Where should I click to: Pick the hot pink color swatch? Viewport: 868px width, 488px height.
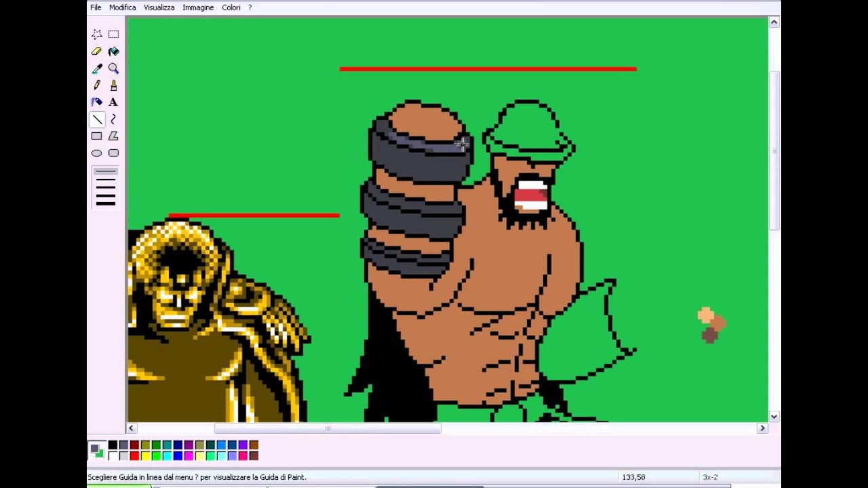[x=243, y=455]
